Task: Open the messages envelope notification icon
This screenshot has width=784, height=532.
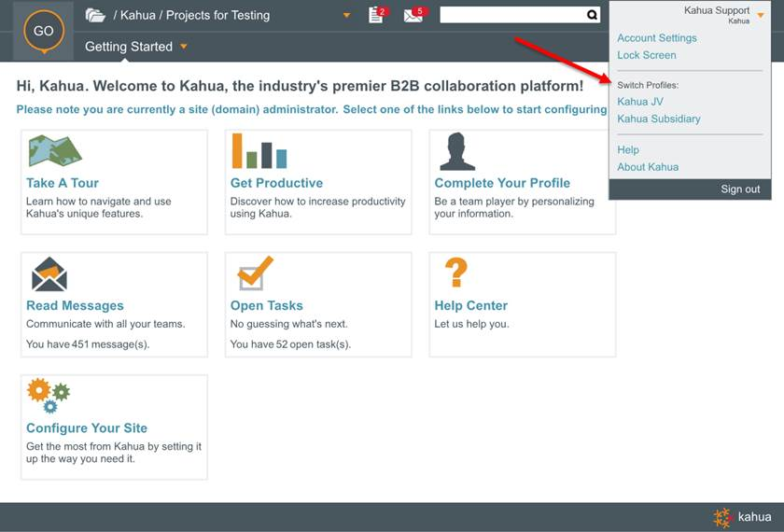Action: click(x=413, y=15)
